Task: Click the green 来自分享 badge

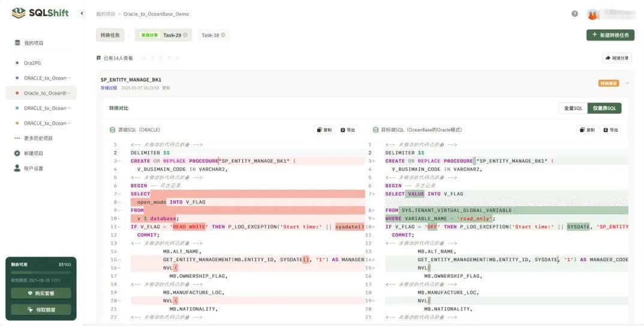Action: pos(149,35)
